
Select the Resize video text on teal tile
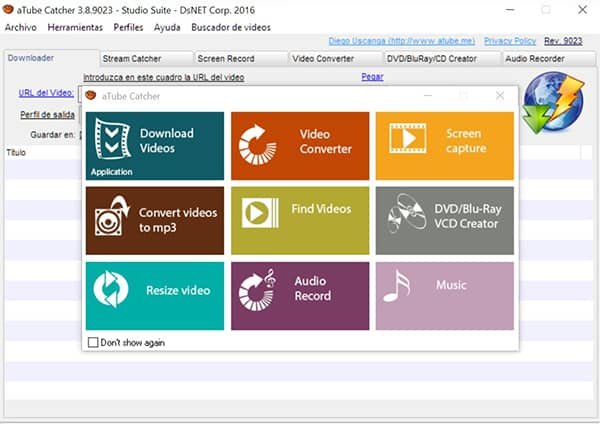pyautogui.click(x=178, y=290)
